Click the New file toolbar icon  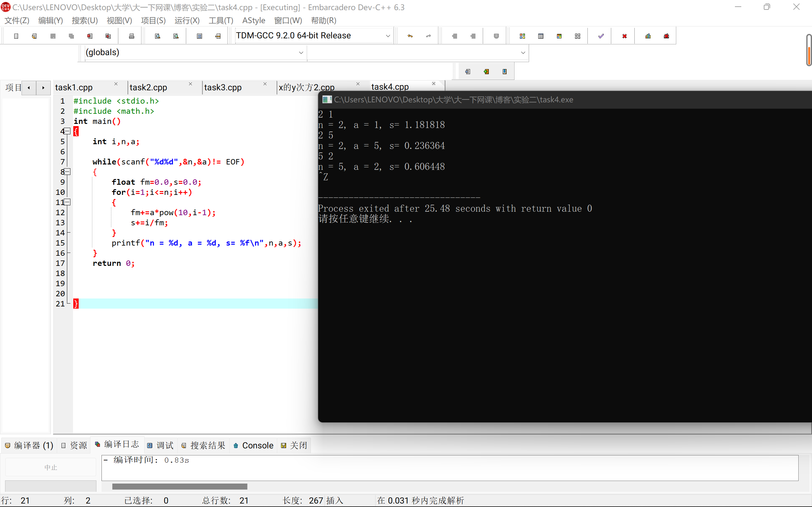(16, 36)
